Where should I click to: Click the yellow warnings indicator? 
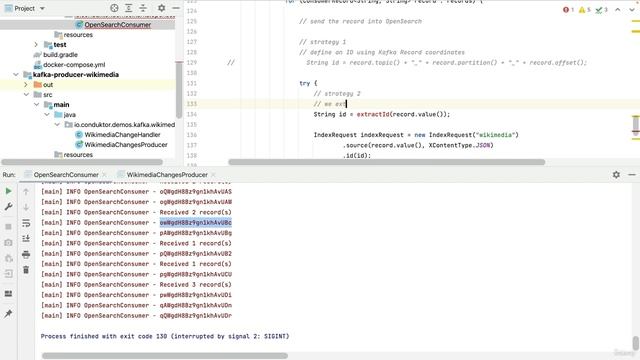[x=584, y=10]
